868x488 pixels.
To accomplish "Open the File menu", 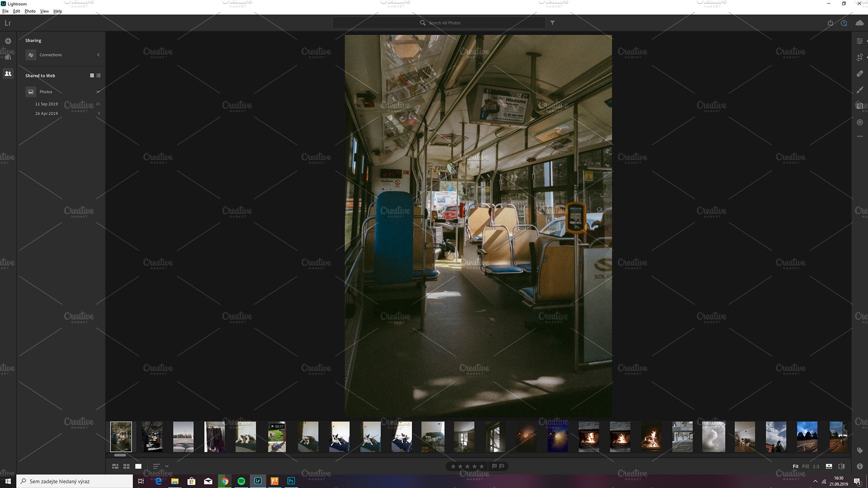I will (5, 11).
